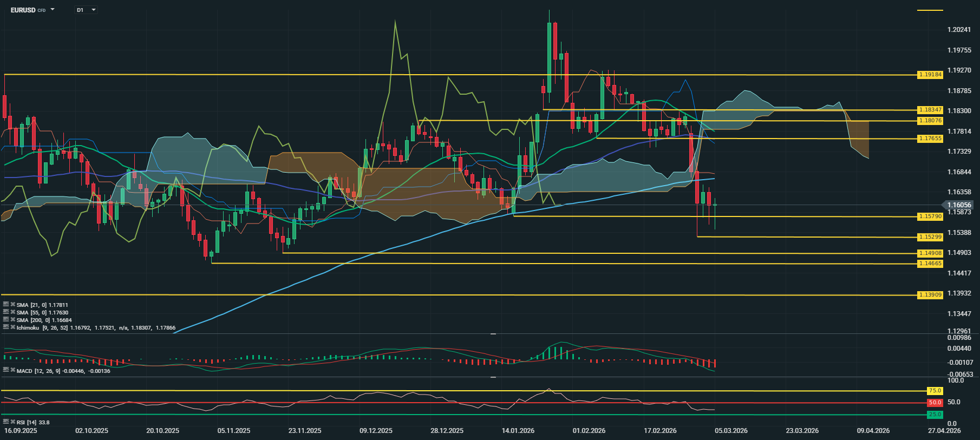Open the EURUSD symbol dropdown
The image size is (980, 440).
53,10
